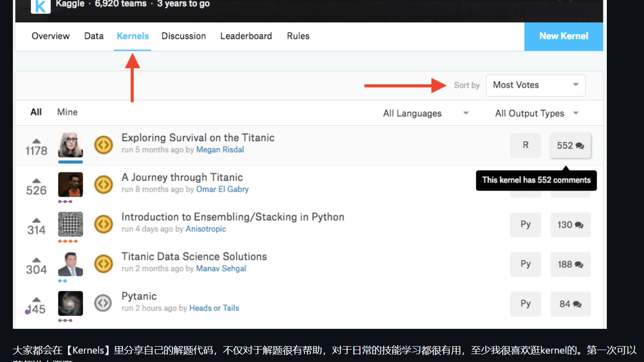Open Manav Sehgal's avatar
The height and width of the screenshot is (362, 644).
70,264
